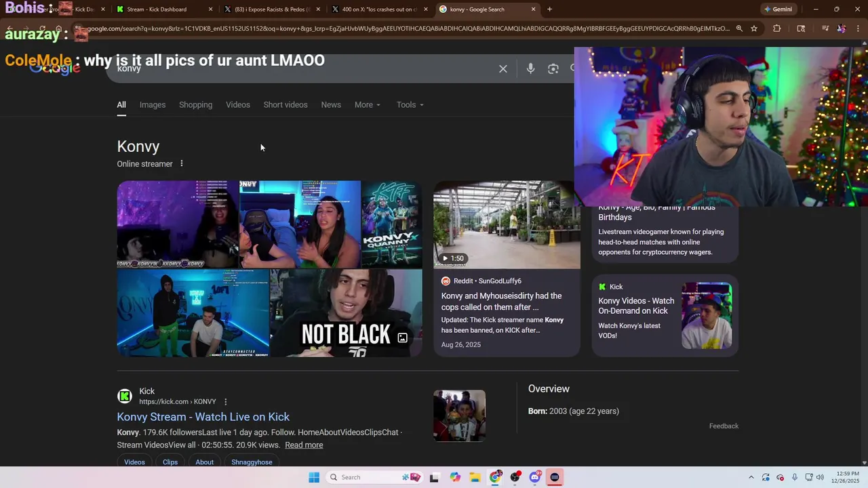Screen dimensions: 868x488
Task: Click the Shnaggyhose sitelink chip
Action: pos(252,462)
